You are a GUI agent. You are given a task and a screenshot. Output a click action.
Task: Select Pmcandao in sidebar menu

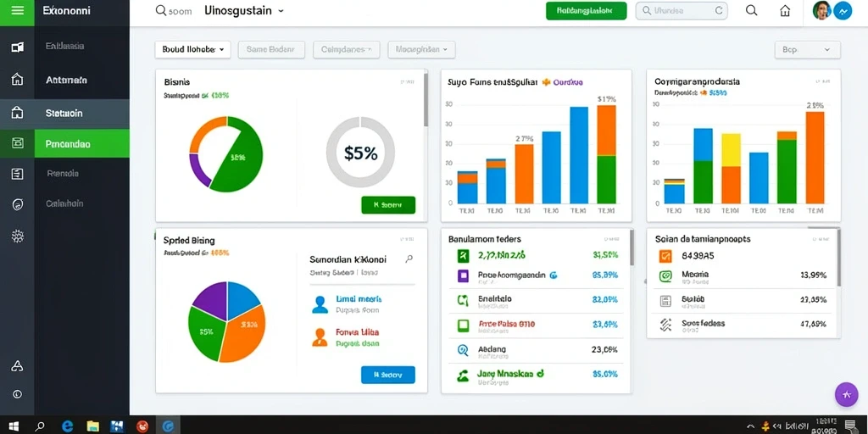(82, 144)
